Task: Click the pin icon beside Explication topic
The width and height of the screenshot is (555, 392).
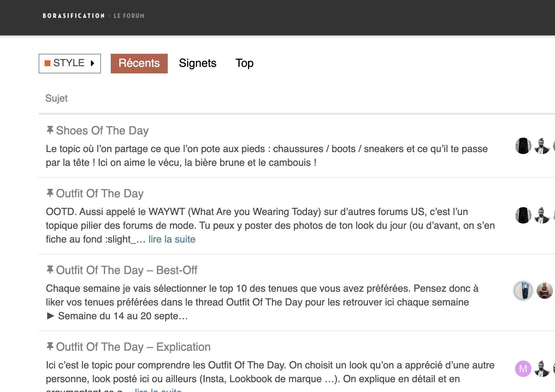Action: 50,346
